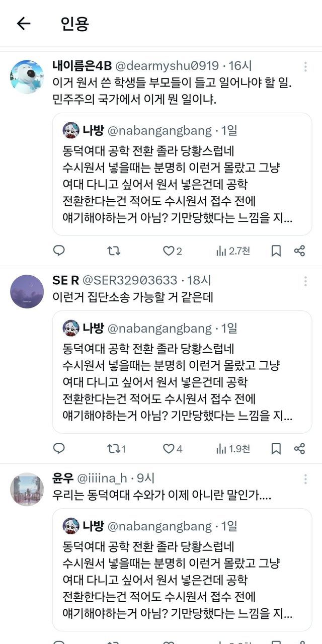Visit the @dearmyshu0919 profile handle
The height and width of the screenshot is (644, 322).
click(167, 66)
